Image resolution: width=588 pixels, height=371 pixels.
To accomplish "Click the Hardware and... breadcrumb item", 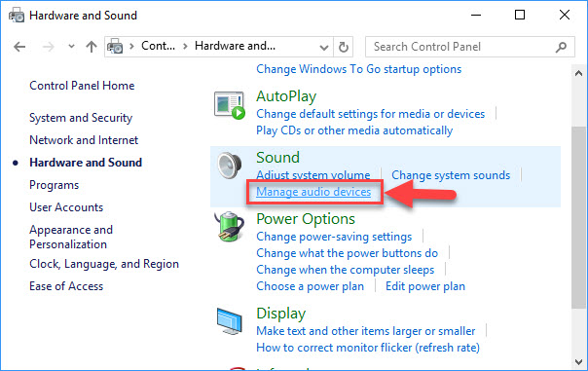I will 236,46.
